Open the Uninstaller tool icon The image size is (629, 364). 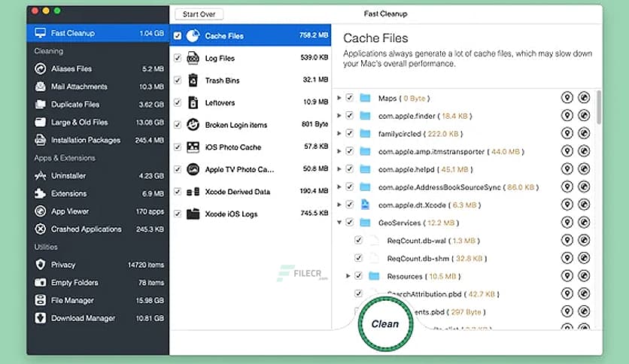(40, 175)
